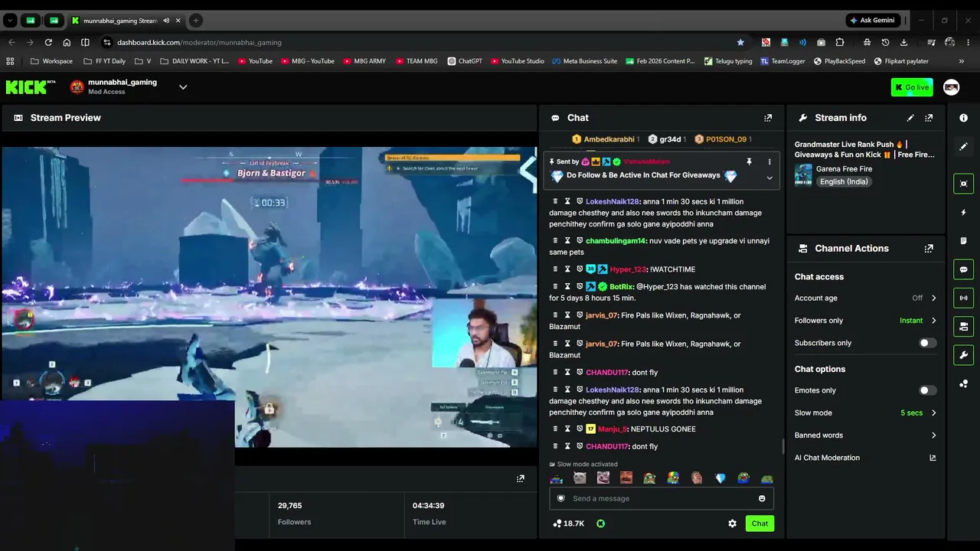Toggle the Stream Preview panel sidebar icon
This screenshot has width=980, height=551.
pyautogui.click(x=963, y=184)
